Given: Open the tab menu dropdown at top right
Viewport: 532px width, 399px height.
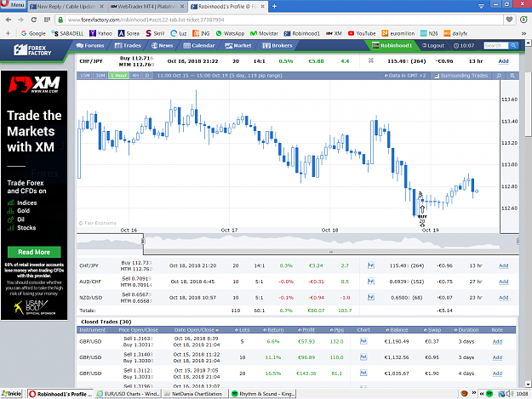Looking at the screenshot, I should pyautogui.click(x=481, y=6).
